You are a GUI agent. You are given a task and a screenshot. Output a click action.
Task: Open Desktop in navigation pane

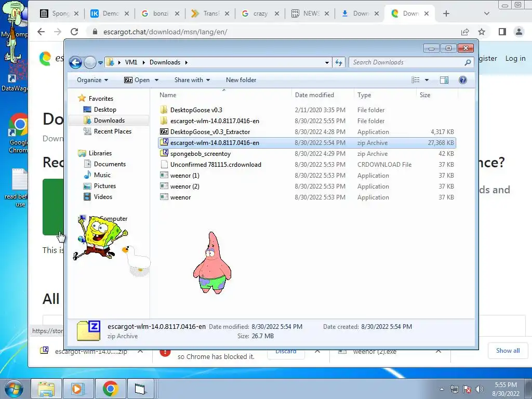[105, 110]
